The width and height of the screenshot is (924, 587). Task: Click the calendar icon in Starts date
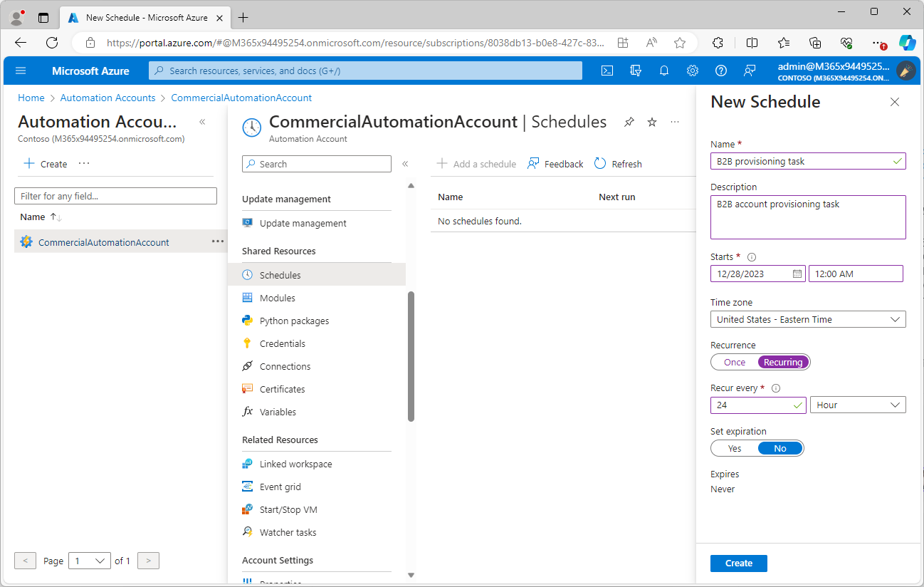point(797,274)
